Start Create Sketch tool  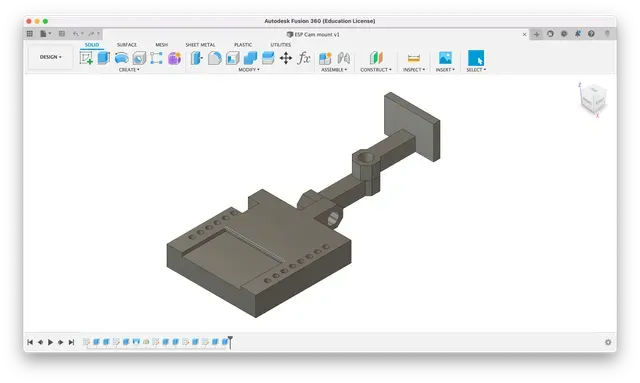pyautogui.click(x=86, y=58)
